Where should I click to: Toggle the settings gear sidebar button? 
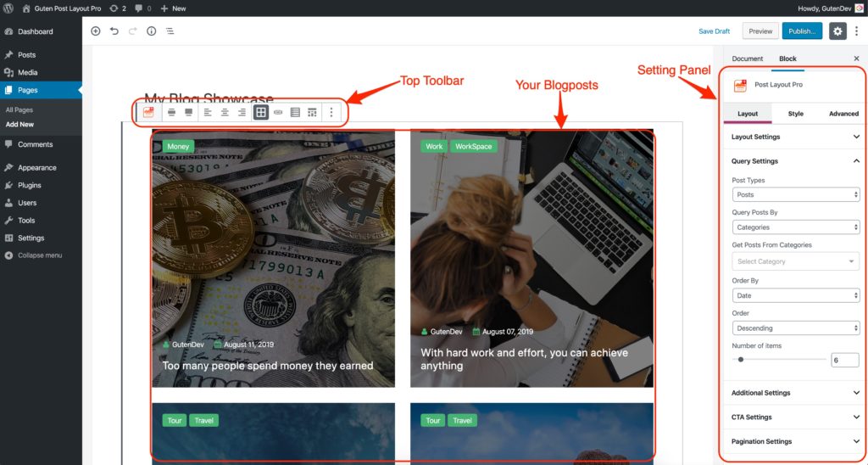(x=837, y=31)
